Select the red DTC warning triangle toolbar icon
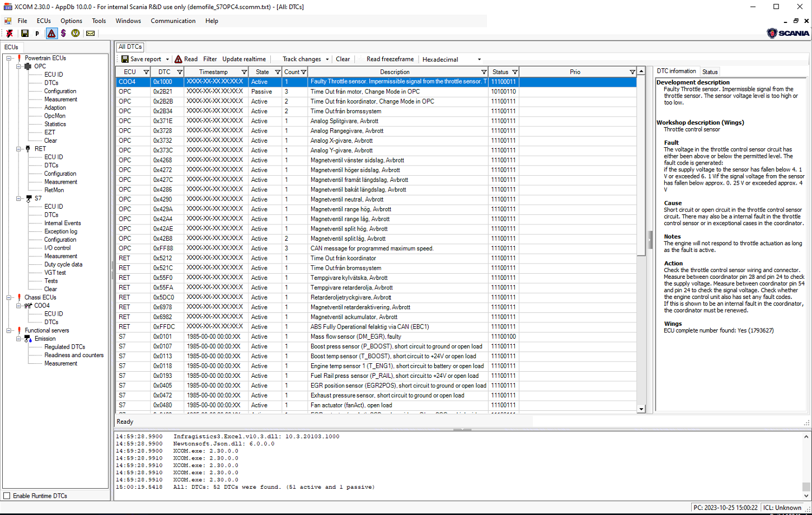The image size is (812, 515). 51,33
